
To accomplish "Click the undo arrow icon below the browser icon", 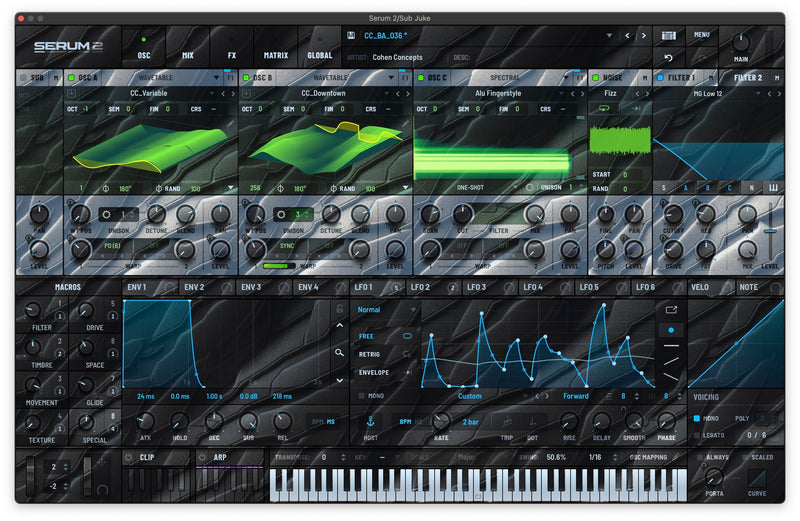I will (668, 58).
